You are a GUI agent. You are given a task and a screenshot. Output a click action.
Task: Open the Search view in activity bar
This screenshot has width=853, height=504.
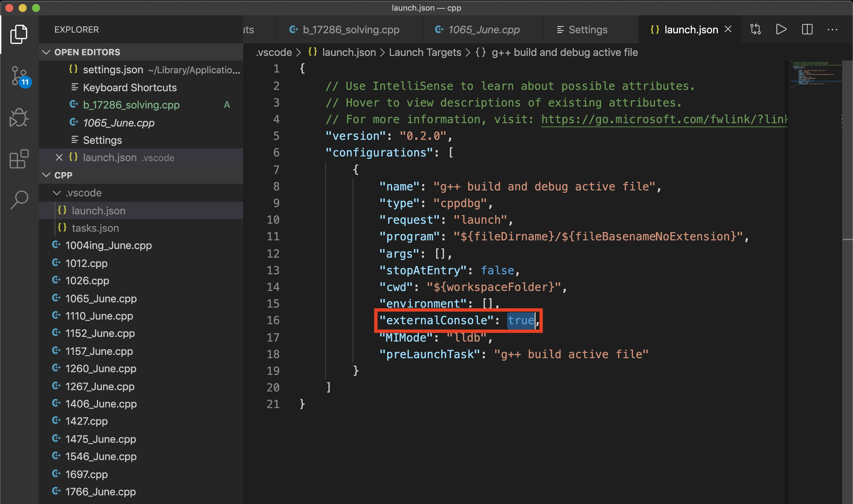click(x=19, y=199)
